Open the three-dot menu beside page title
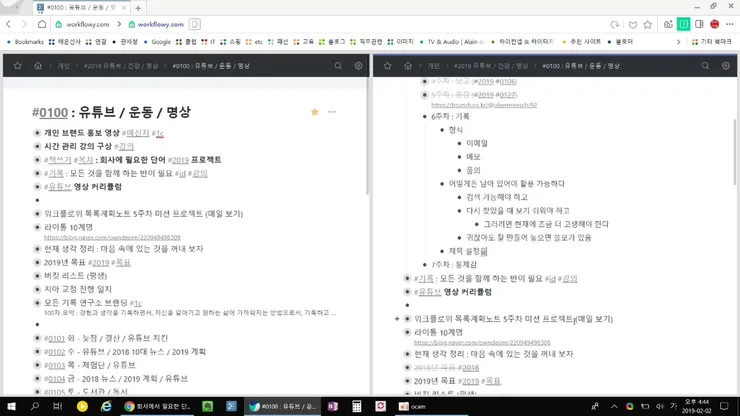The image size is (740, 416). click(x=332, y=112)
